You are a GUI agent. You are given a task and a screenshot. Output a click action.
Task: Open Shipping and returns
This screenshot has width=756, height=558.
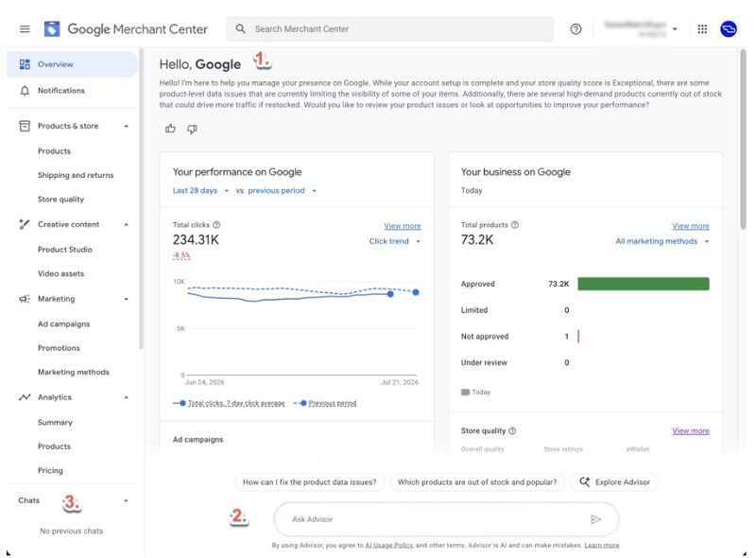(x=76, y=175)
